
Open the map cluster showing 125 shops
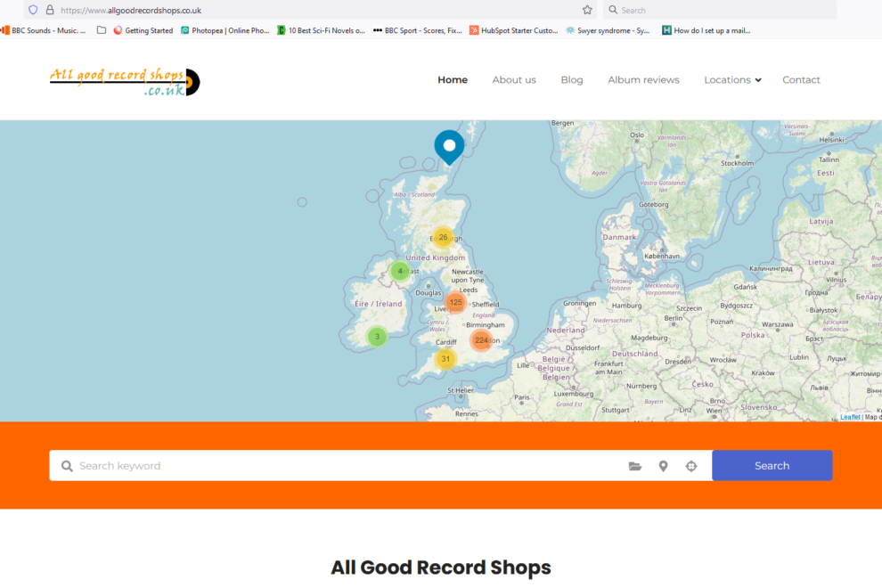click(455, 303)
